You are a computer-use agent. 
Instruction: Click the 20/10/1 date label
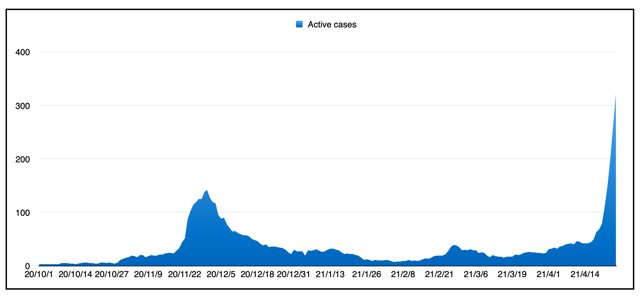(x=39, y=274)
